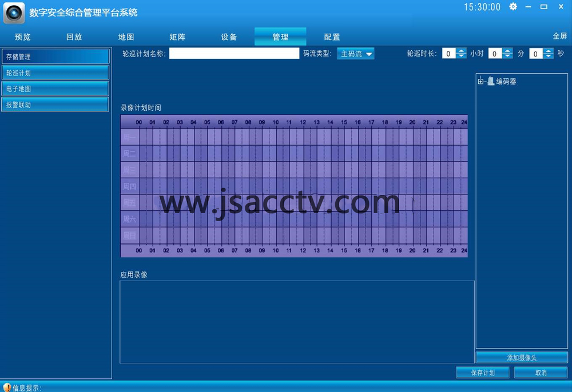The width and height of the screenshot is (572, 392).
Task: Increase the 轮巡时长 hours value
Action: tap(462, 51)
